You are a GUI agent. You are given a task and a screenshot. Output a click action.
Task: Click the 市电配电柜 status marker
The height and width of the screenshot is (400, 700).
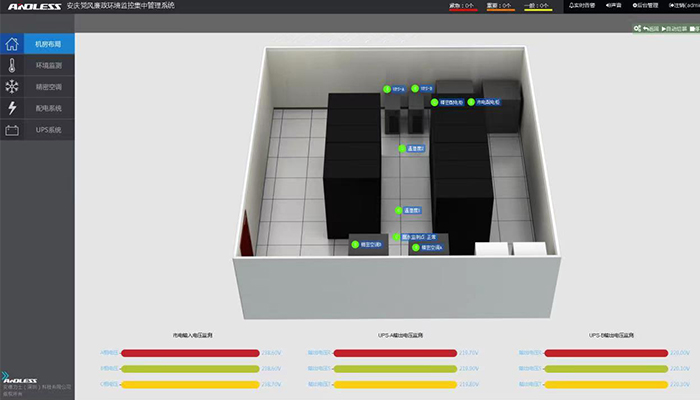[471, 102]
